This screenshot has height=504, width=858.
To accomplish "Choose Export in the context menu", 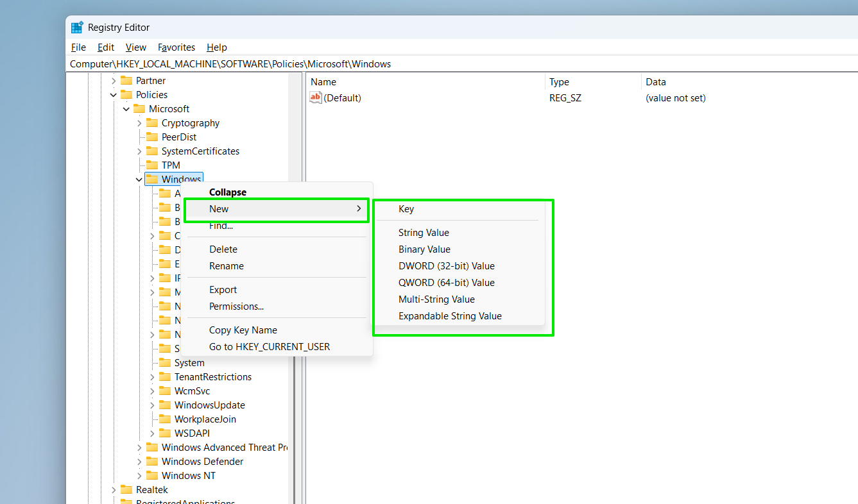I will click(x=277, y=290).
